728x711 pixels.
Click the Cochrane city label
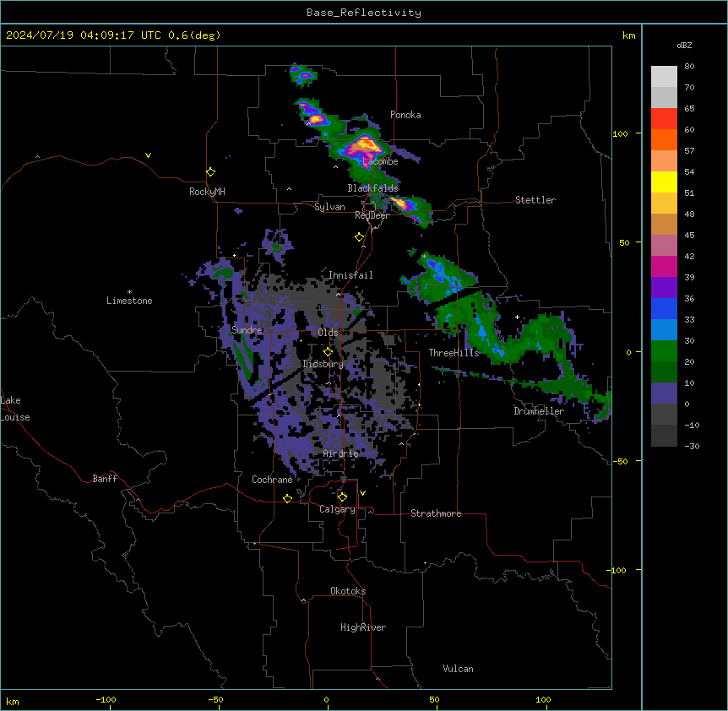[272, 480]
